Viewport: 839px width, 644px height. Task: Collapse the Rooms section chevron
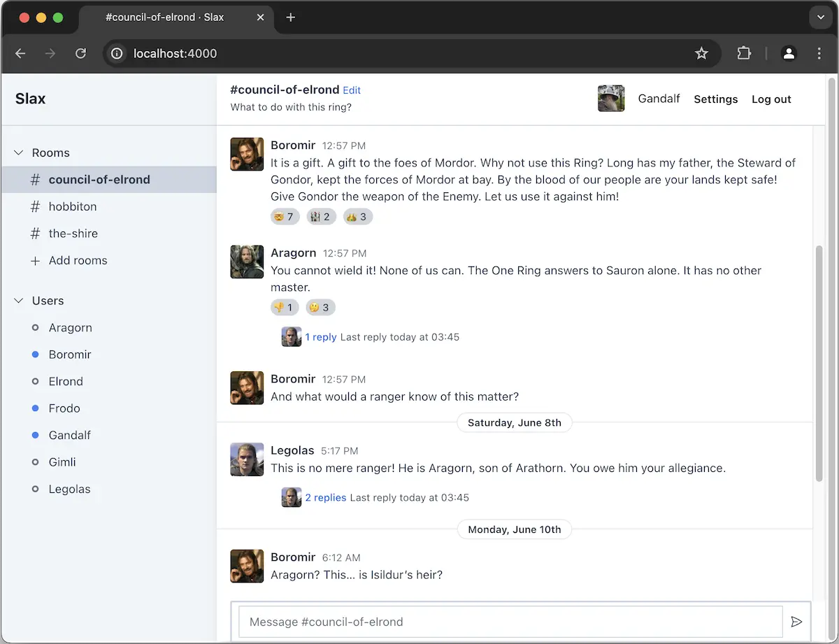pyautogui.click(x=19, y=152)
